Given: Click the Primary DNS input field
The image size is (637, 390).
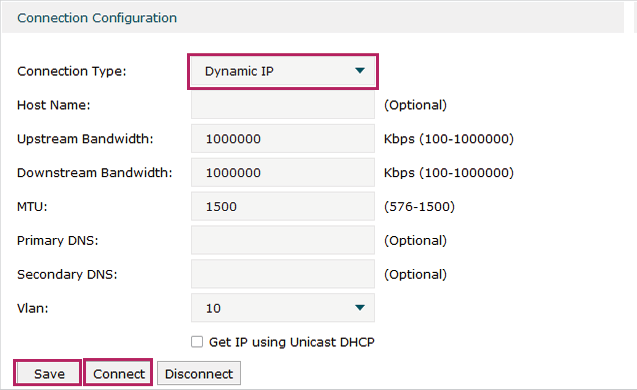Looking at the screenshot, I should point(283,240).
